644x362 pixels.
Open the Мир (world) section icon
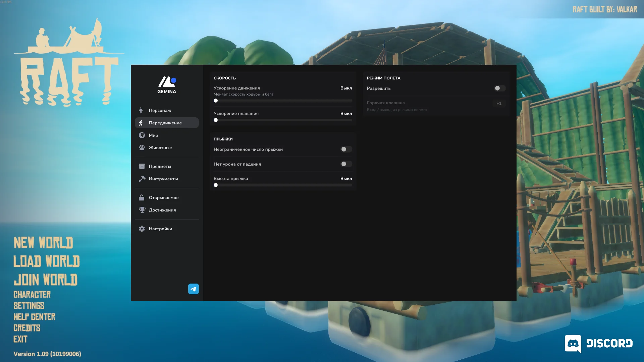[142, 135]
